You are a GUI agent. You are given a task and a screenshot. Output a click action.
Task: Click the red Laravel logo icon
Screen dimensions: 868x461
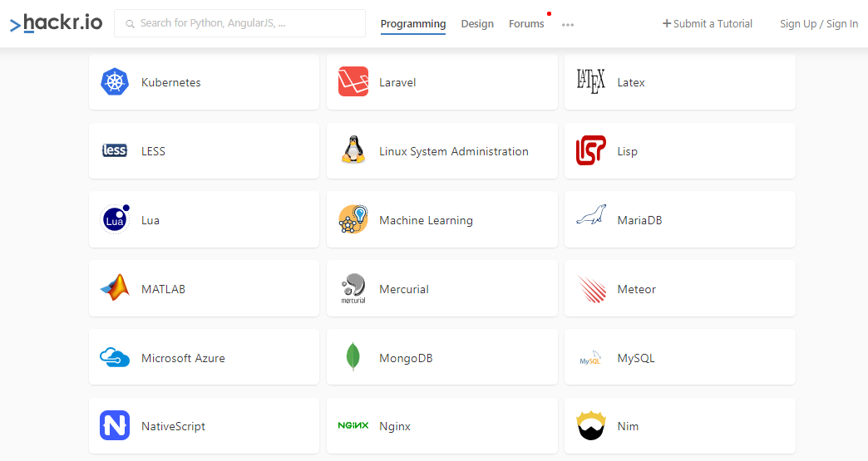[353, 81]
